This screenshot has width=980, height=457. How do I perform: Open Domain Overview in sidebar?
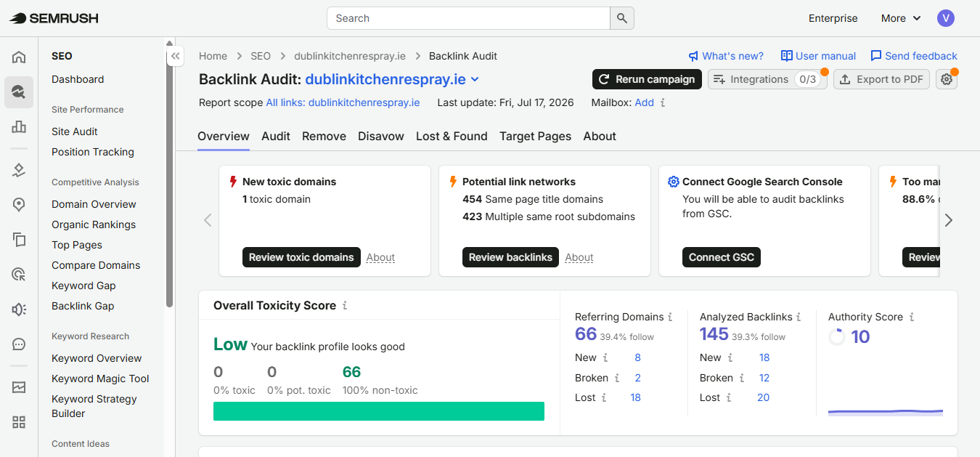pos(94,204)
